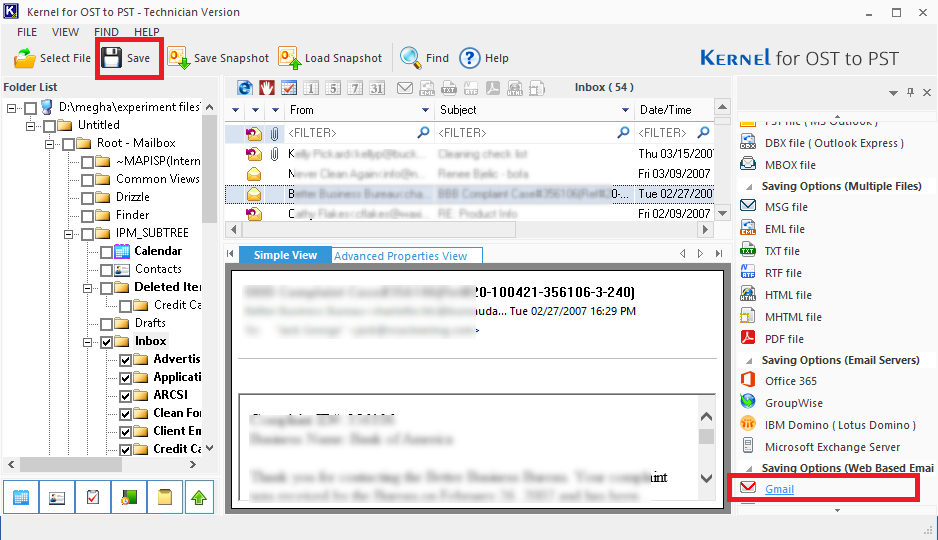
Task: Select PDF file saving option
Action: [x=784, y=339]
